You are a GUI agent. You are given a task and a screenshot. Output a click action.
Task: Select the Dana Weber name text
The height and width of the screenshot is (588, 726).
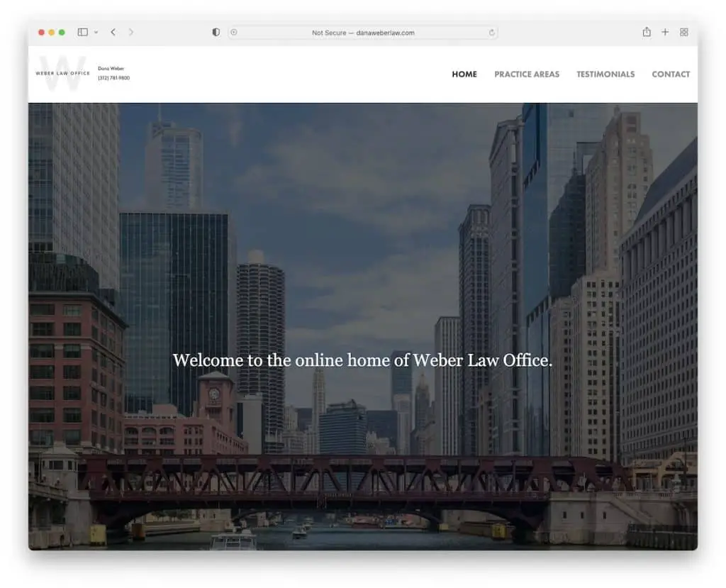[x=111, y=69]
